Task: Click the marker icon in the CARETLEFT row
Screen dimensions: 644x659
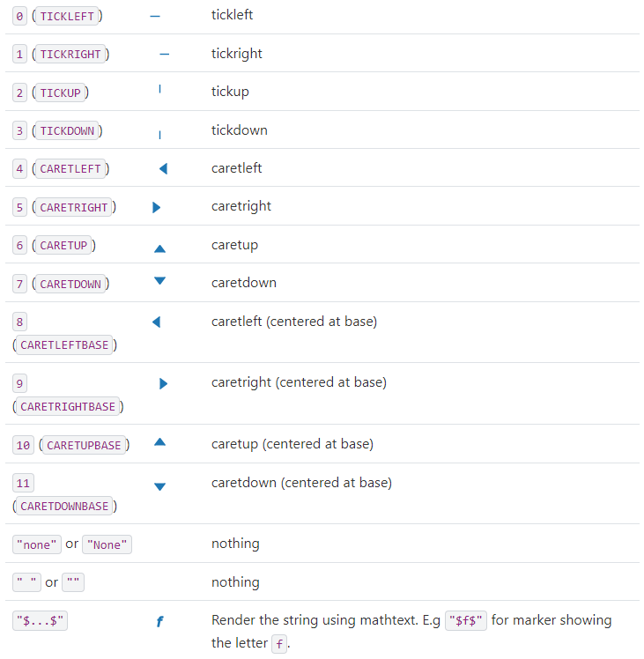Action: coord(163,168)
